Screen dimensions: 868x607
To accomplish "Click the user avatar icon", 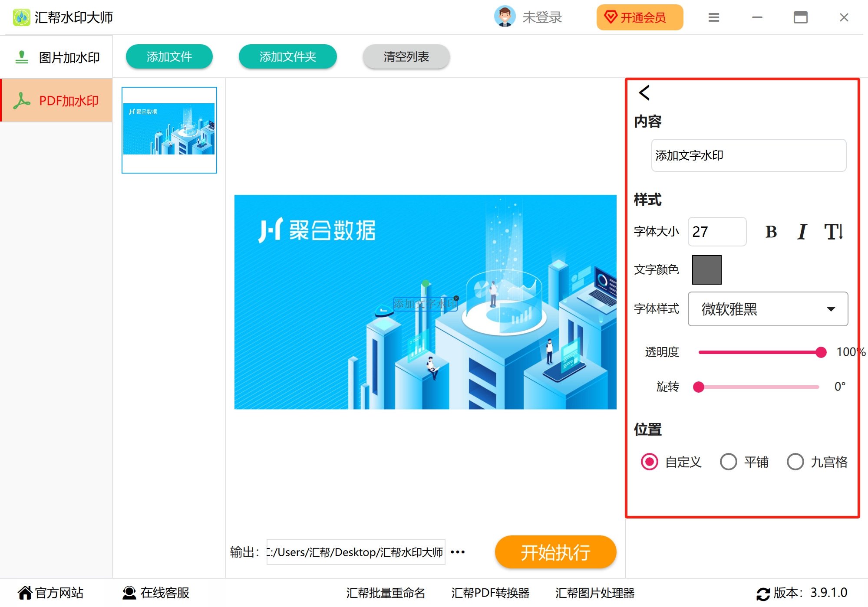I will point(505,17).
